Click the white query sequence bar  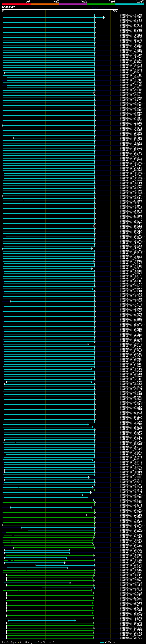[x=60, y=10]
